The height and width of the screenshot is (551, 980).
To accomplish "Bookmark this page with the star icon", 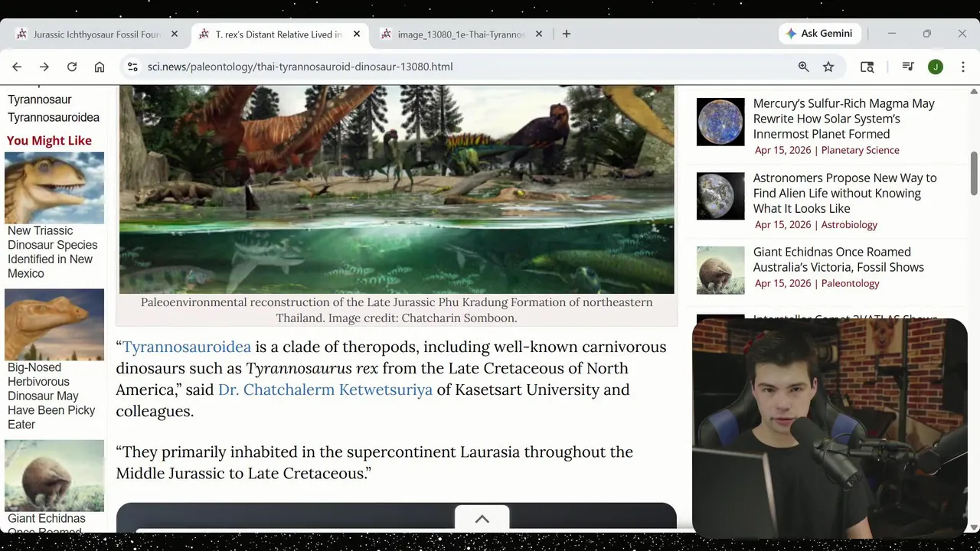I will 828,67.
